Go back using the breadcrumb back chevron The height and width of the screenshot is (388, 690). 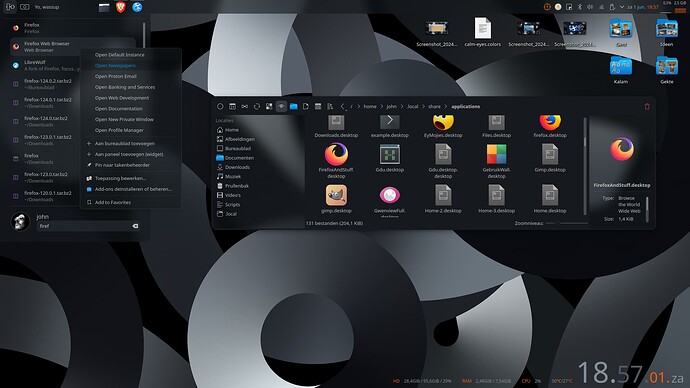click(x=342, y=106)
